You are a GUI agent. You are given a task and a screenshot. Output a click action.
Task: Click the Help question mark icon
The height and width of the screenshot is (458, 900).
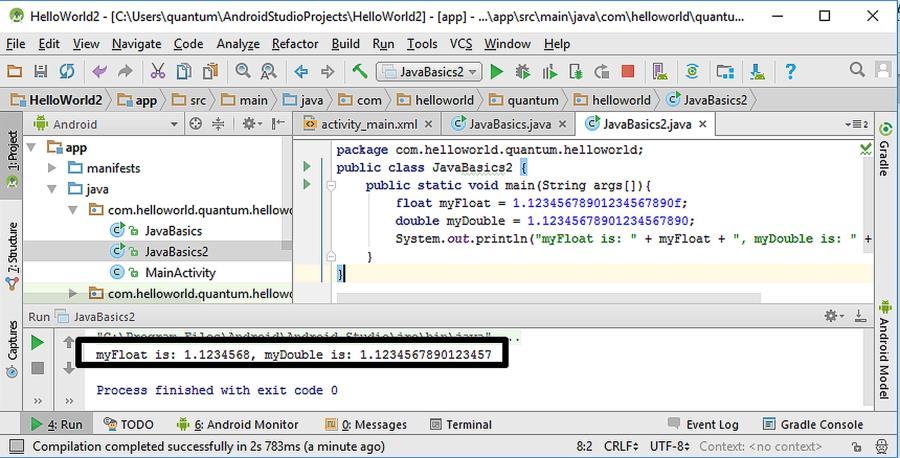point(790,72)
